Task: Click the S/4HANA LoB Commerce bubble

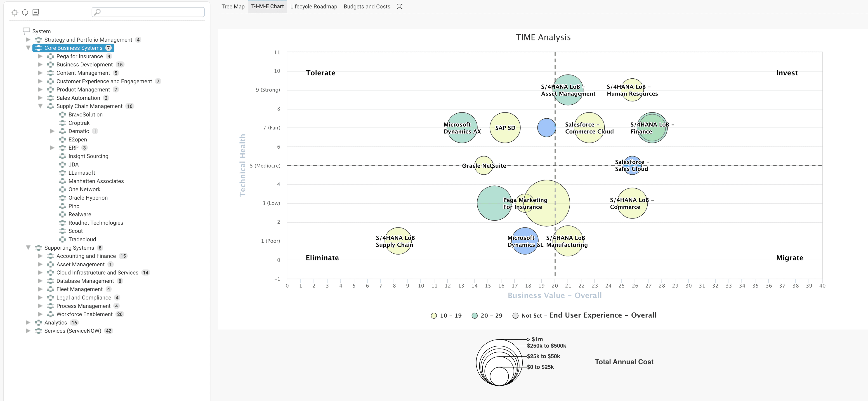Action: pyautogui.click(x=632, y=203)
